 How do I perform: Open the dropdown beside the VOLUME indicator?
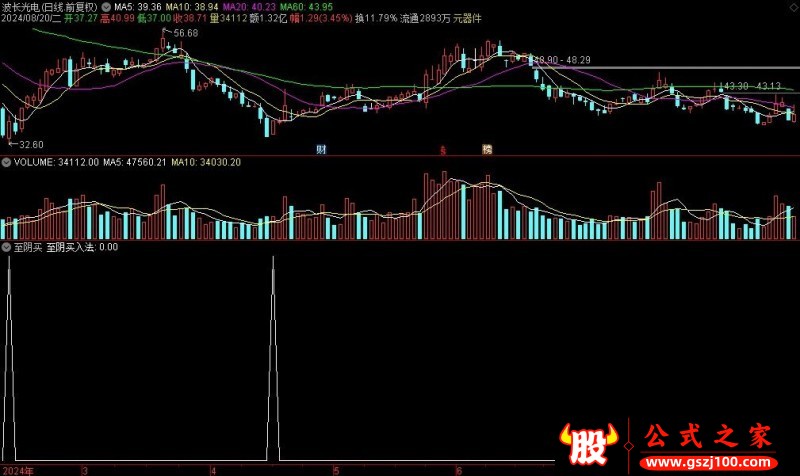6,162
